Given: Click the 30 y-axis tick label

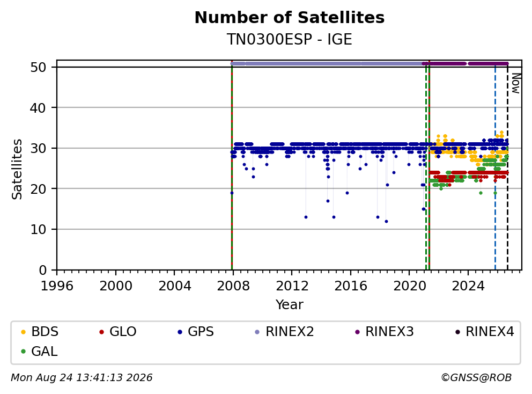Looking at the screenshot, I should (38, 149).
